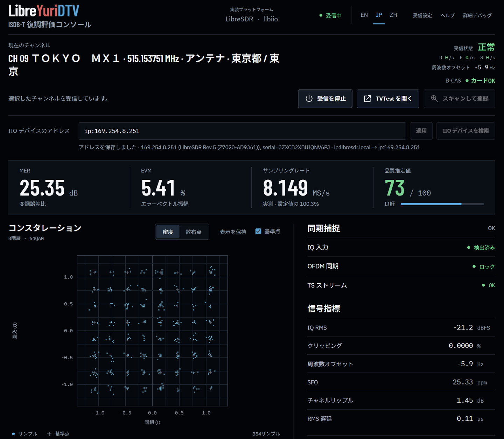
Task: Click the MER value 25.35
Action: tap(42, 188)
